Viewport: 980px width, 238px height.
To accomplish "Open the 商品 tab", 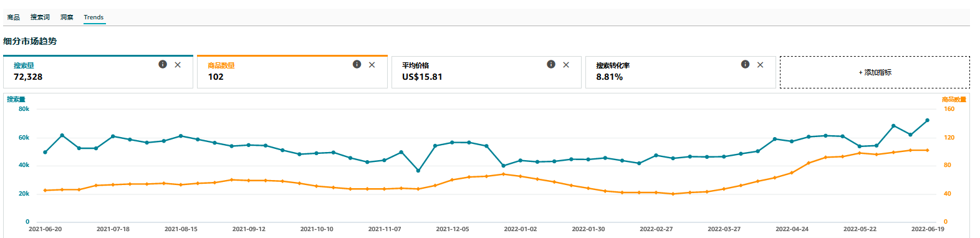I will pyautogui.click(x=13, y=17).
